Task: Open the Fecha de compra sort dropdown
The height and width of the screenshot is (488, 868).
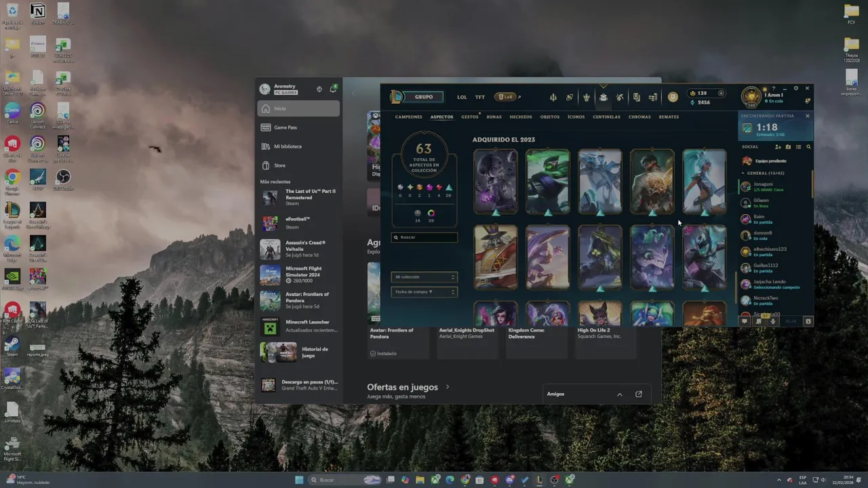Action: point(425,291)
